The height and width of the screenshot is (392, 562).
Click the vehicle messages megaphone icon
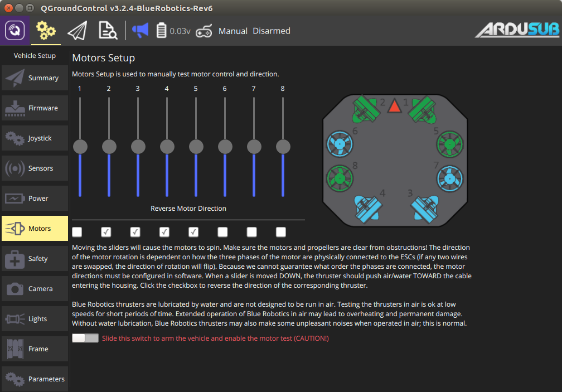(140, 31)
